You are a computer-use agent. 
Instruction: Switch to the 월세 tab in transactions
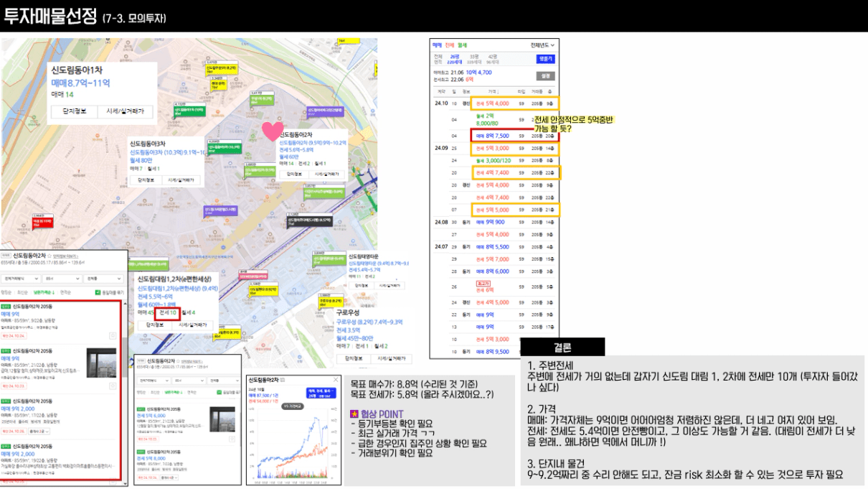[463, 45]
